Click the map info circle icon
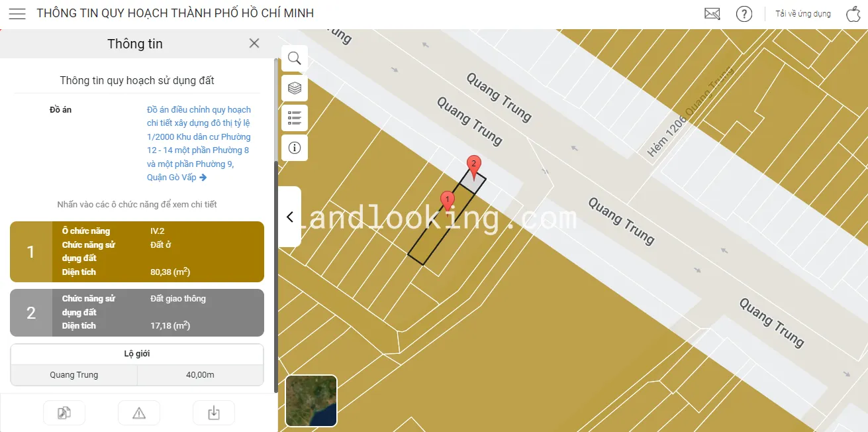The width and height of the screenshot is (868, 432). point(295,148)
